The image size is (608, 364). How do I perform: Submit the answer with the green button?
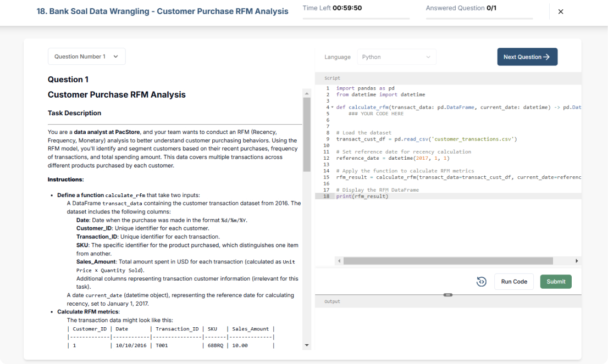pos(555,282)
